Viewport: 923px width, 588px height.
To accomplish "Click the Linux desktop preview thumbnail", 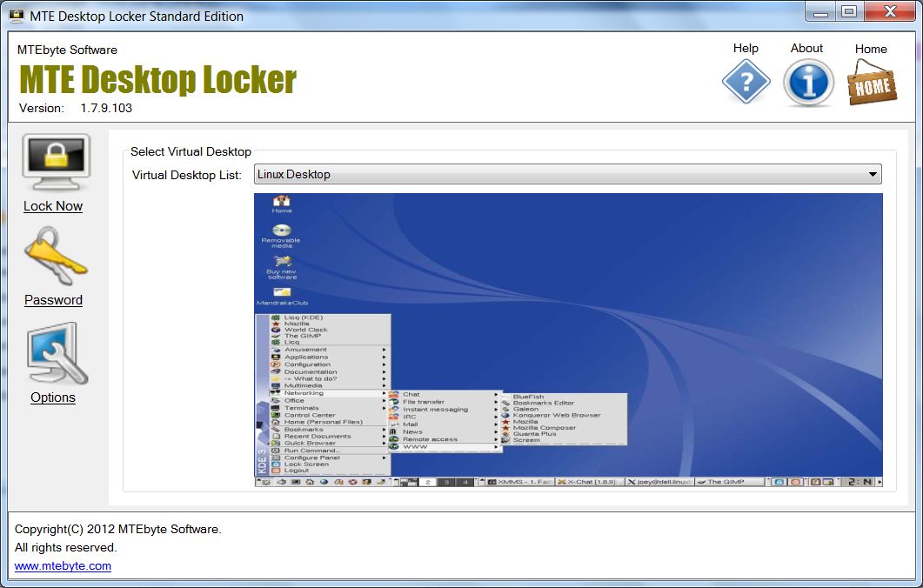I will click(x=568, y=339).
